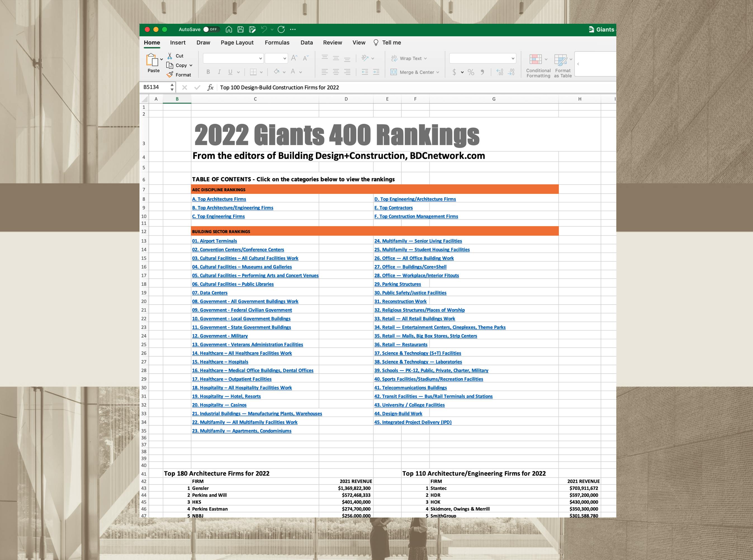Viewport: 753px width, 560px height.
Task: Open the 07. Data Centers rankings link
Action: tap(210, 293)
